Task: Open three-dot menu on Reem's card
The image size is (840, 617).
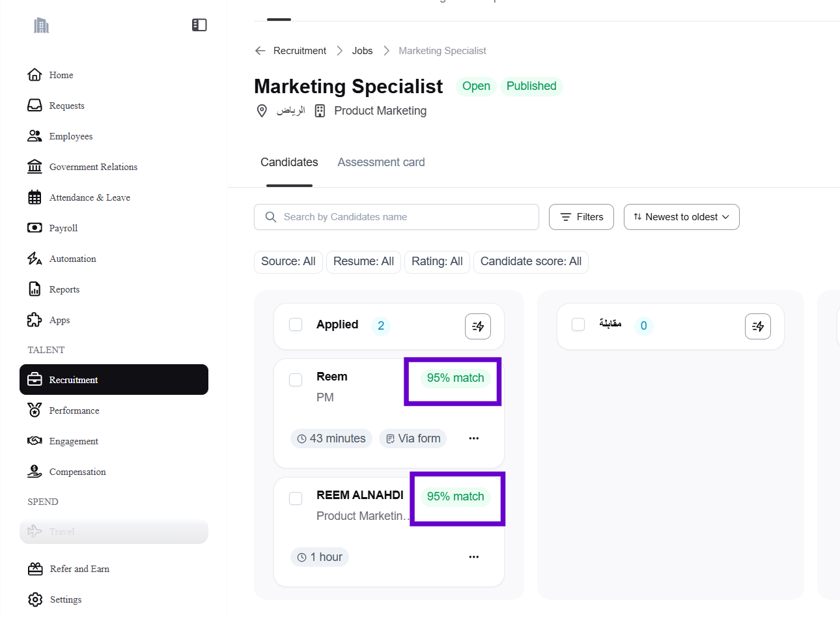Action: pos(474,438)
